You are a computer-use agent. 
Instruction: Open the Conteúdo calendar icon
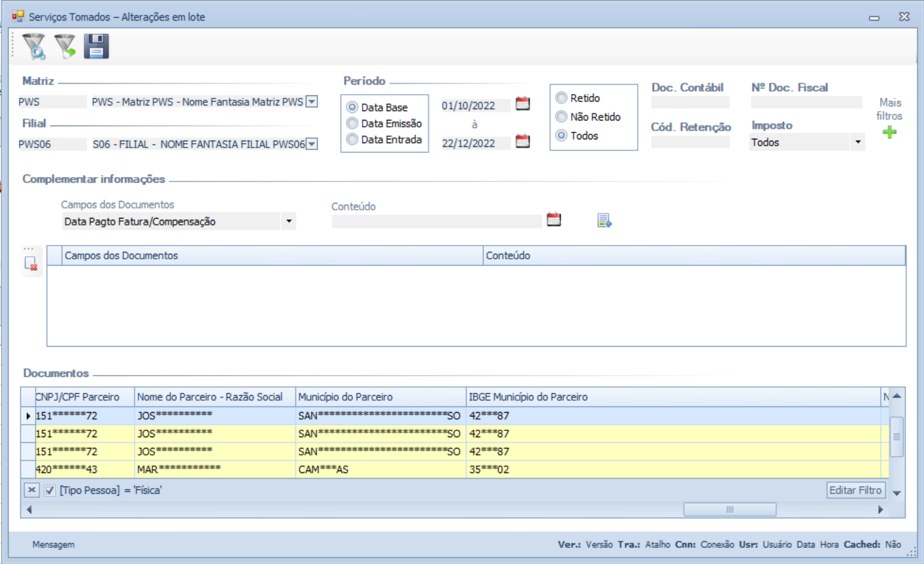[x=553, y=220]
